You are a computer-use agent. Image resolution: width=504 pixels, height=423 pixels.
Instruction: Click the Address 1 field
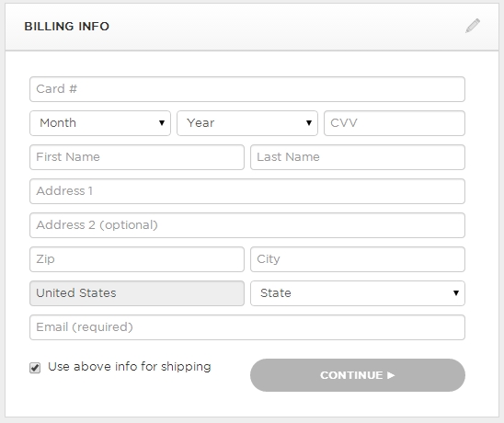click(247, 191)
